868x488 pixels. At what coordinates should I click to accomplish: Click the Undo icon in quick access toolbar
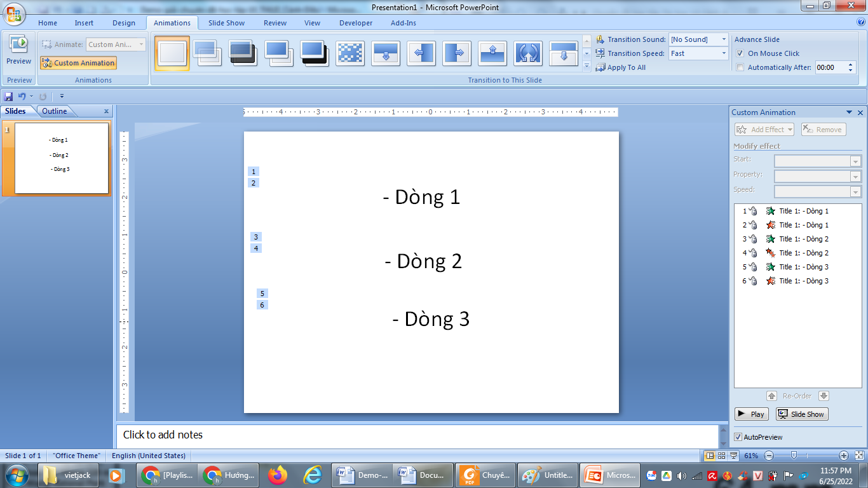pyautogui.click(x=22, y=97)
